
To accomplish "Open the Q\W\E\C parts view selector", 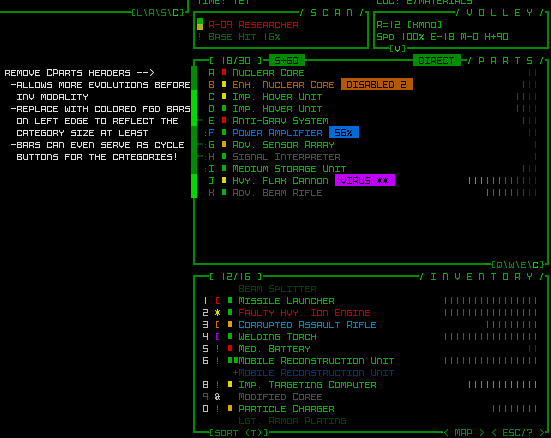I will tap(518, 265).
